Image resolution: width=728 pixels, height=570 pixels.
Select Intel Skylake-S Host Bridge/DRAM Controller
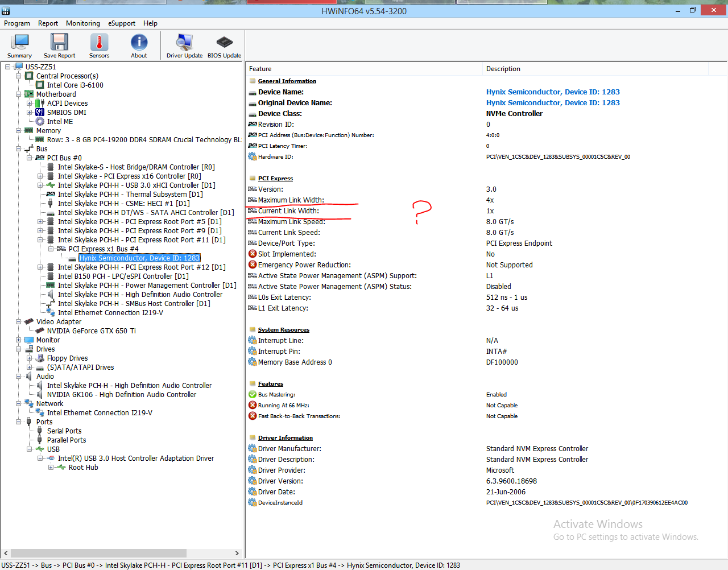[x=136, y=167]
